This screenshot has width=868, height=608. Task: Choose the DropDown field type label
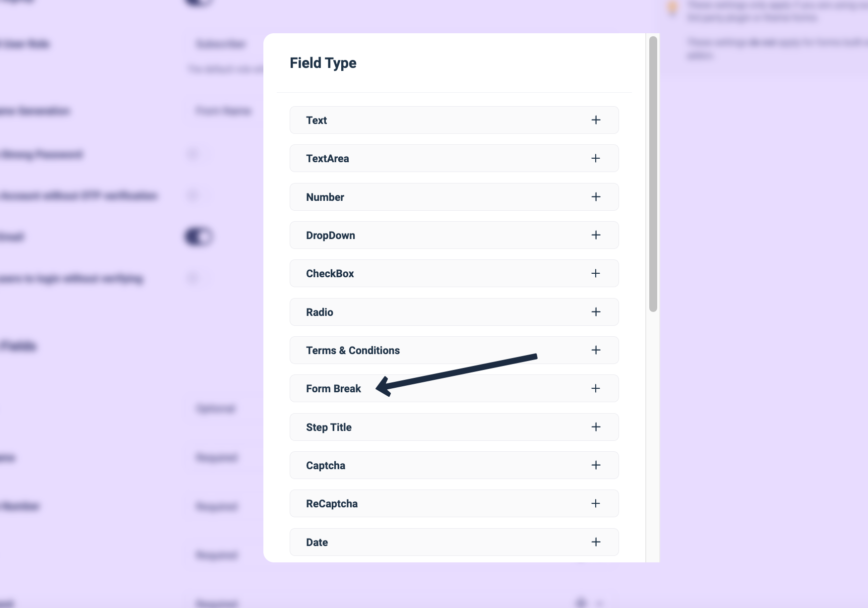pyautogui.click(x=330, y=236)
